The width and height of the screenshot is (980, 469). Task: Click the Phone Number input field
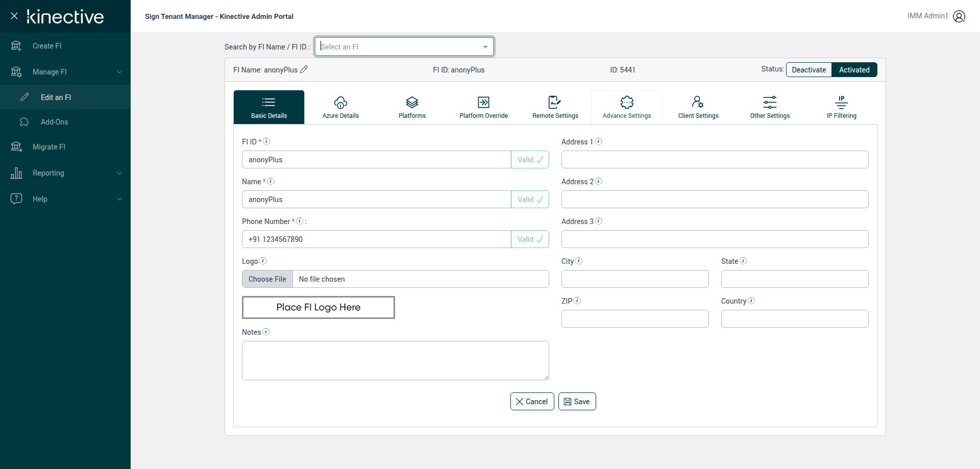point(377,239)
